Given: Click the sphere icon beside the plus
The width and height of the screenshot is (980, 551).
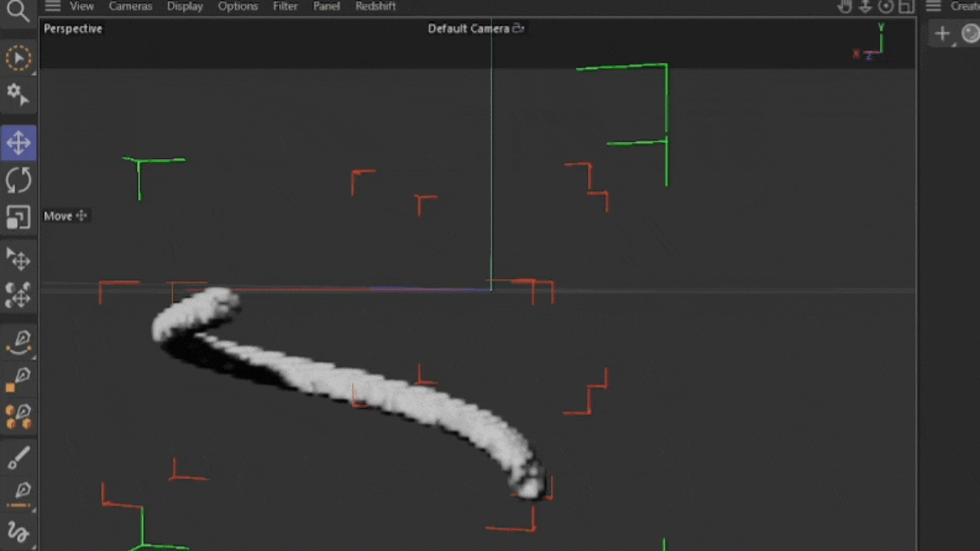Looking at the screenshot, I should click(971, 33).
